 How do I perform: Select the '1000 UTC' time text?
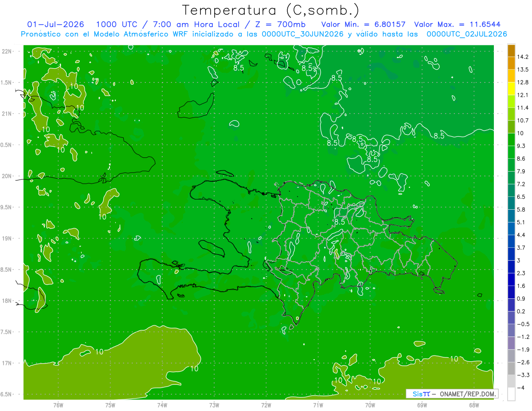[117, 24]
